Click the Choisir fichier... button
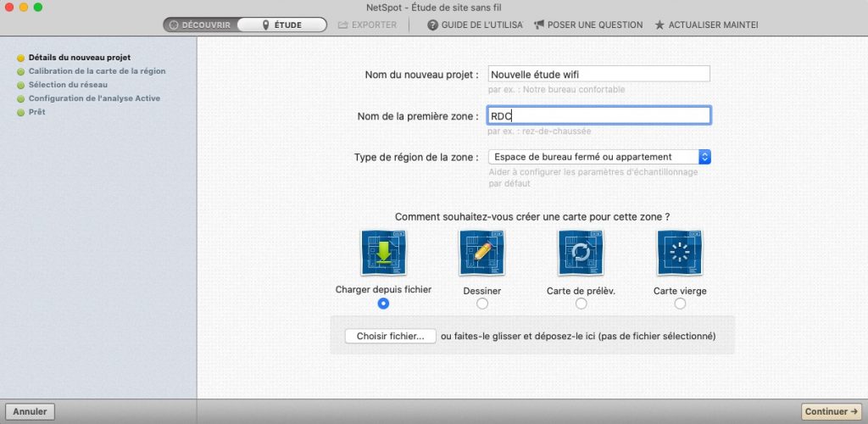 pos(390,336)
